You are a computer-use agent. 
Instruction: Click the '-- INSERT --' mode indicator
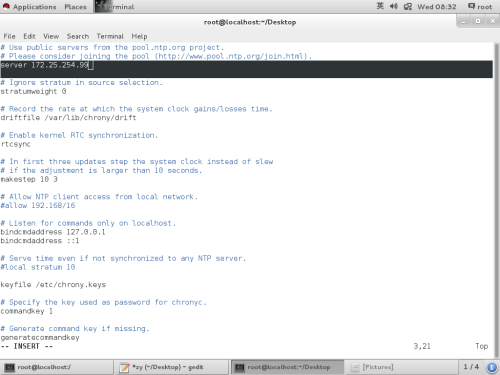pos(27,346)
